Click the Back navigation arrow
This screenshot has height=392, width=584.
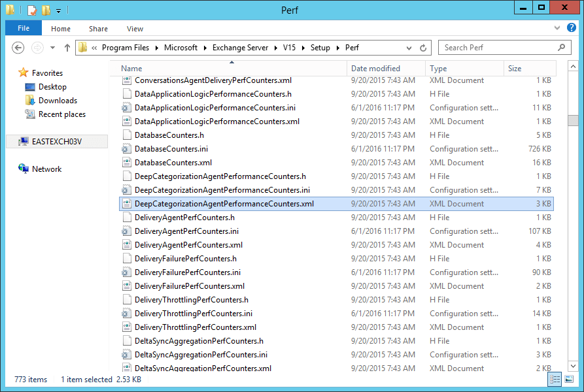pyautogui.click(x=18, y=48)
